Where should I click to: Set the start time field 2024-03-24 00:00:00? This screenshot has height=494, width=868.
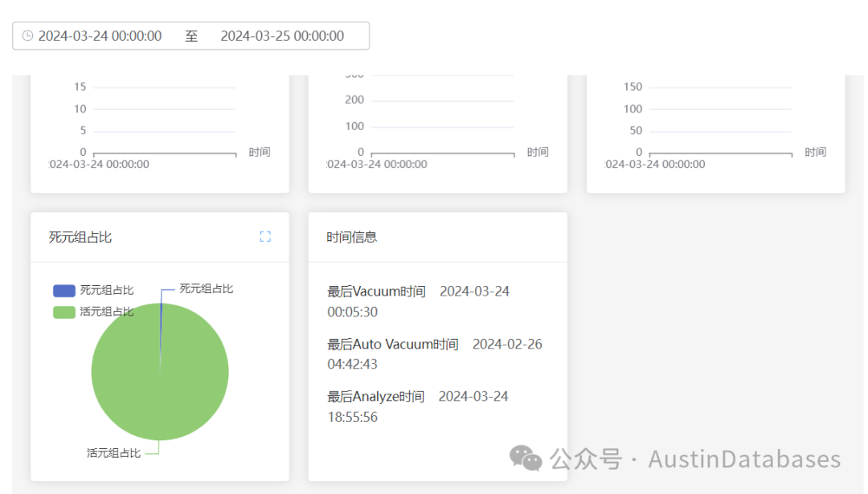pyautogui.click(x=100, y=36)
